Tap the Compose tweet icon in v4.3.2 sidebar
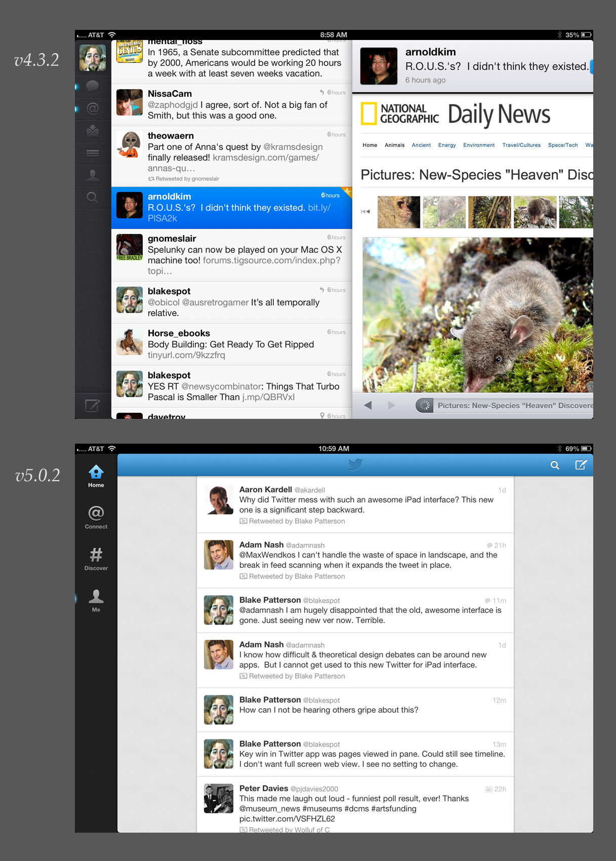The width and height of the screenshot is (616, 861). (93, 406)
